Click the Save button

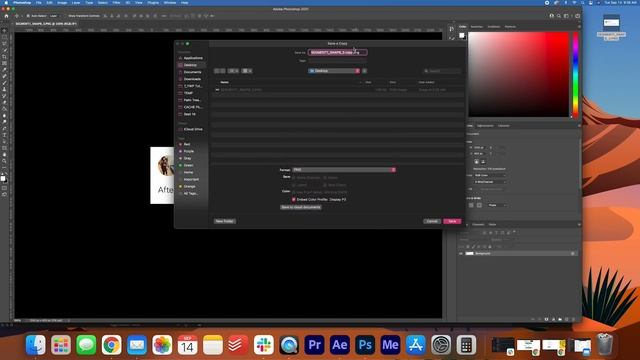tap(452, 221)
